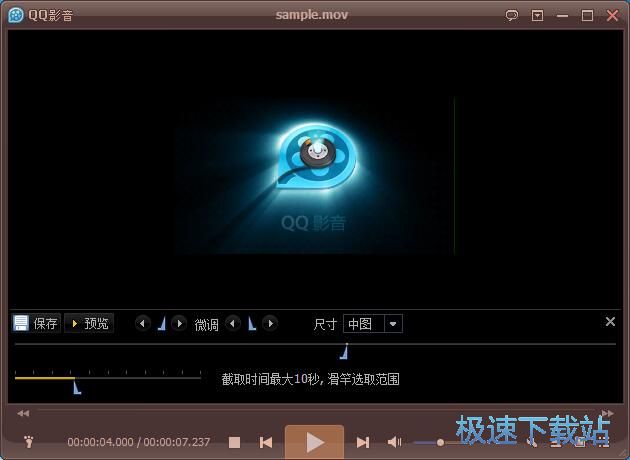Close the GIF capture panel
The image size is (630, 460).
tap(610, 321)
